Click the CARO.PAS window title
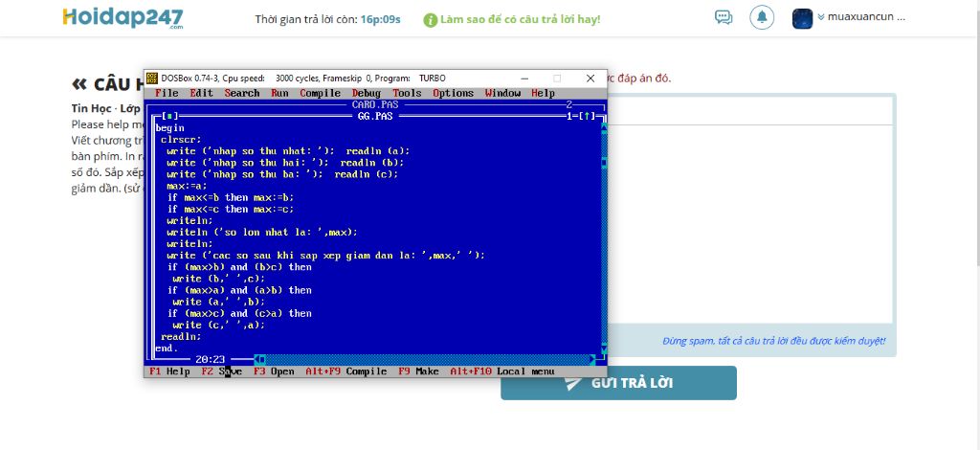This screenshot has width=980, height=450. pos(375,105)
